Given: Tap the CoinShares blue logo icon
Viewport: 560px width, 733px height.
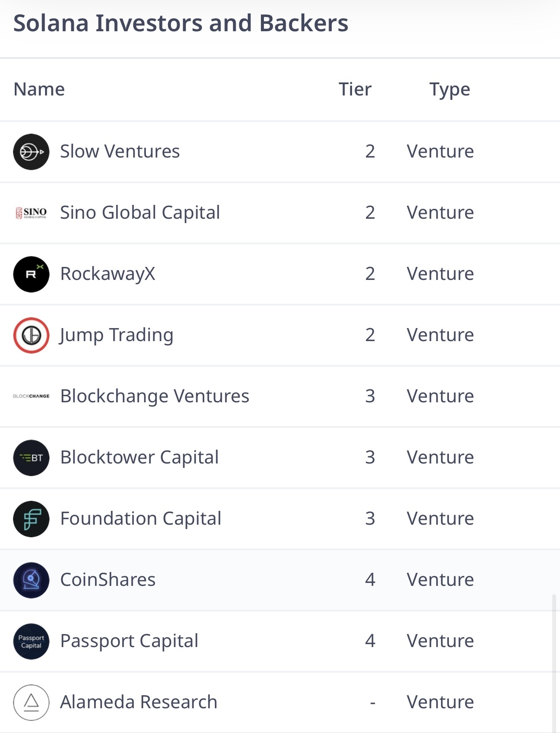Looking at the screenshot, I should coord(31,580).
